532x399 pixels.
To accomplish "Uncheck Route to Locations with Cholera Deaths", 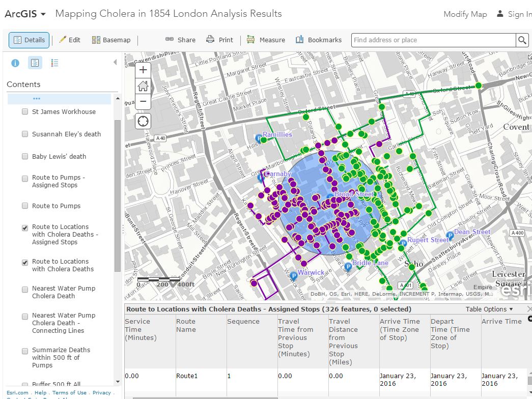I will click(24, 263).
